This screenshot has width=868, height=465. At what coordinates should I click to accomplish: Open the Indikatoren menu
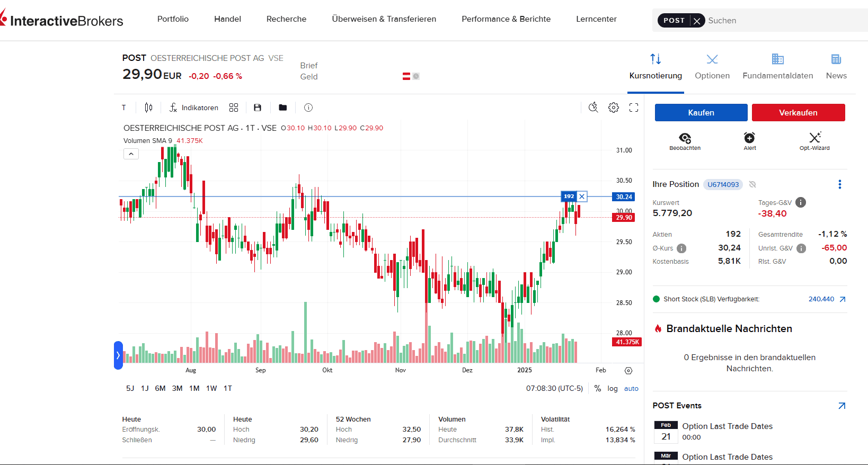tap(193, 108)
